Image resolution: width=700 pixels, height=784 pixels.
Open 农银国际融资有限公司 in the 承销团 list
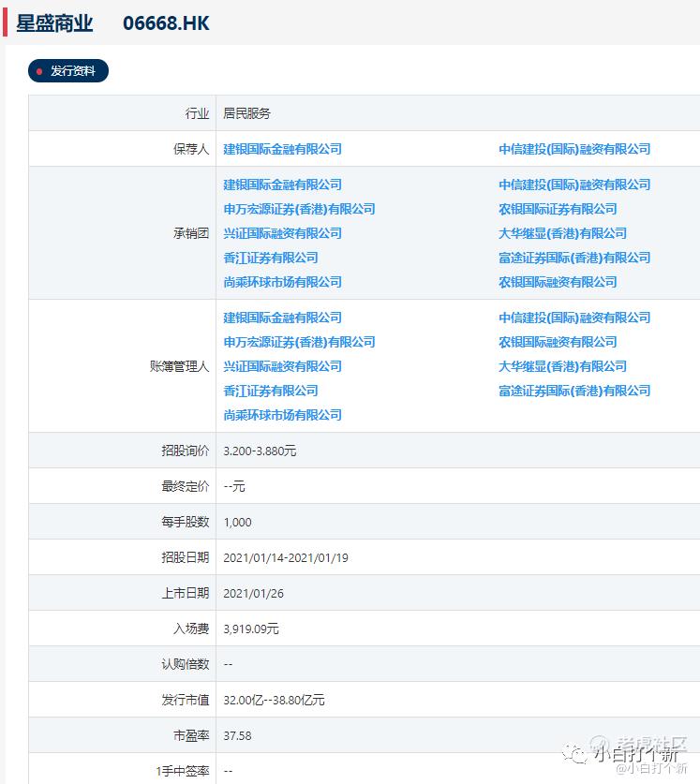tap(558, 282)
